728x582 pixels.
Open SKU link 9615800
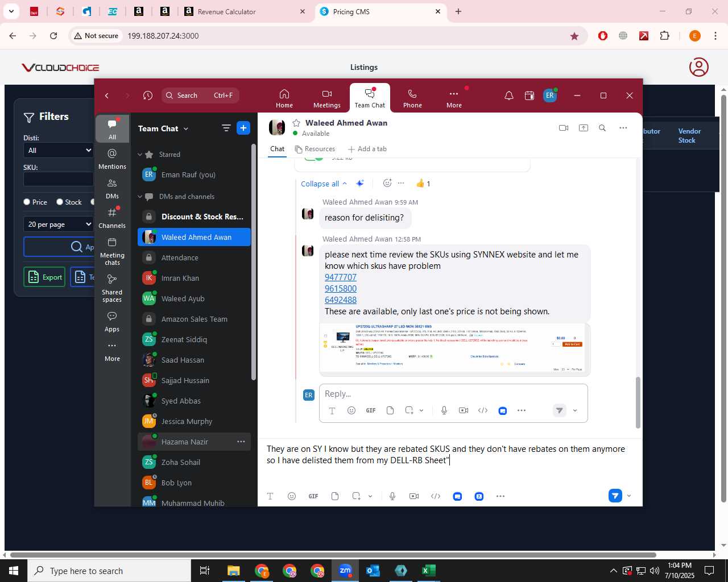click(x=341, y=289)
